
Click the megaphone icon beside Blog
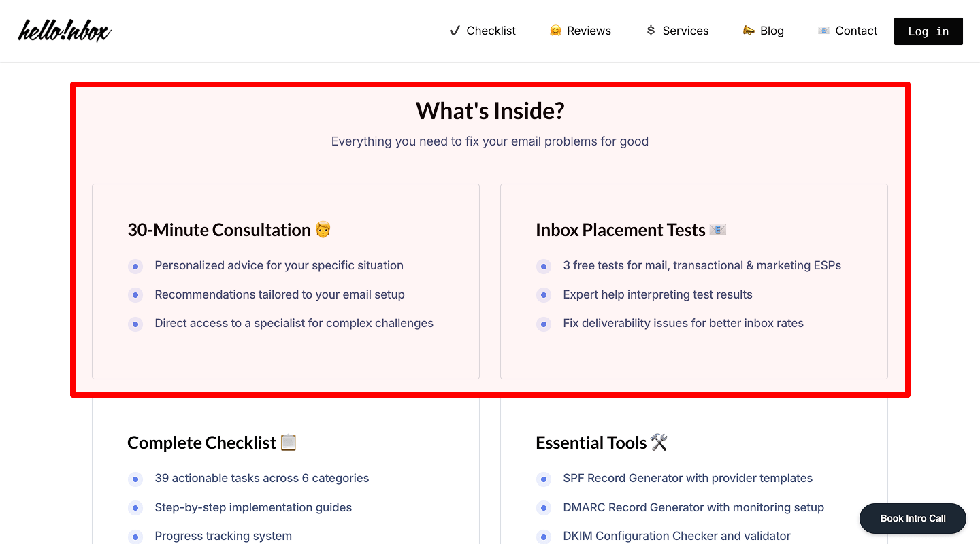(x=748, y=31)
